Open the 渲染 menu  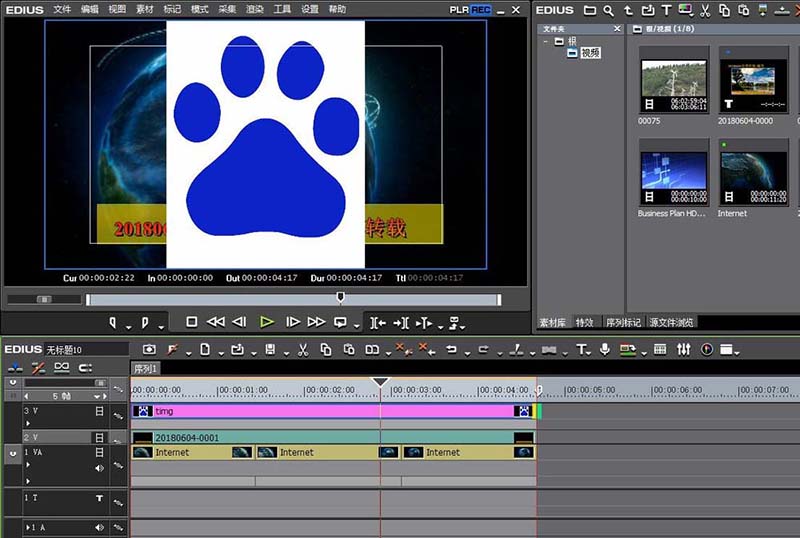255,9
